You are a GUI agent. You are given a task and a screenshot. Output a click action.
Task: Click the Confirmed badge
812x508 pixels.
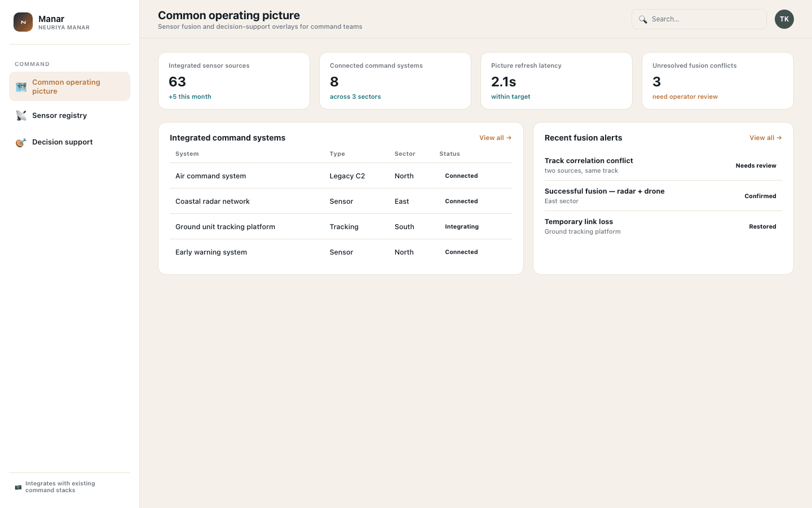[760, 196]
